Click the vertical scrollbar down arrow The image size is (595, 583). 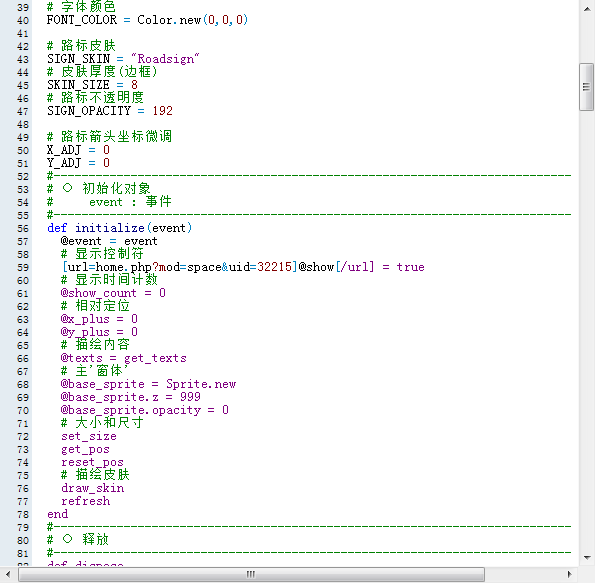(587, 558)
